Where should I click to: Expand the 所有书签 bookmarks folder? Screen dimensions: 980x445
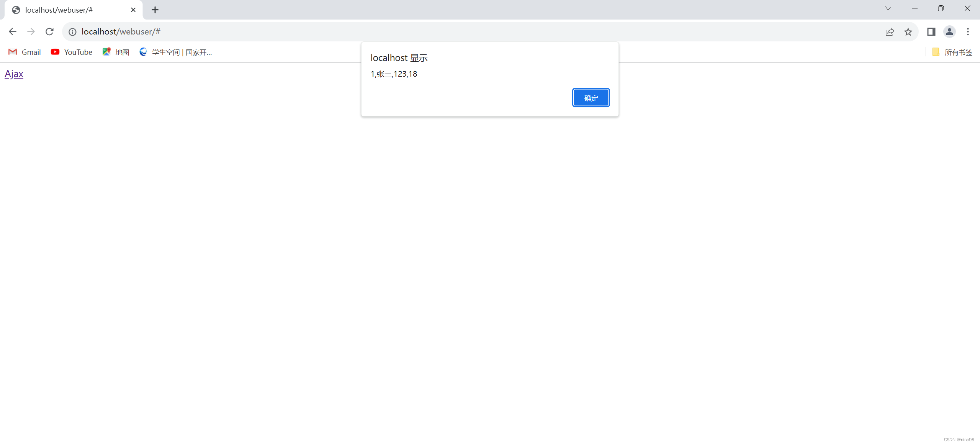[952, 52]
